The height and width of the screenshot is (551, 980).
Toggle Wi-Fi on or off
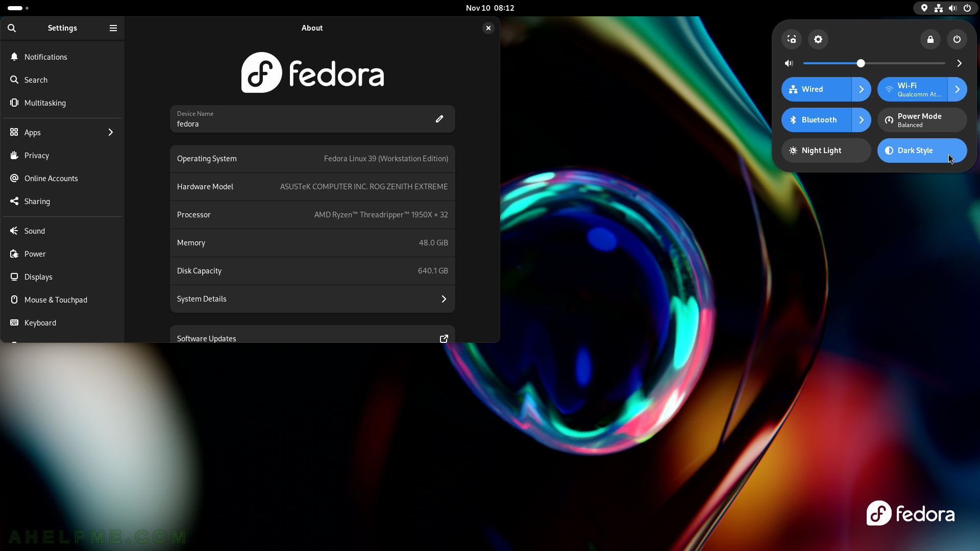click(912, 89)
